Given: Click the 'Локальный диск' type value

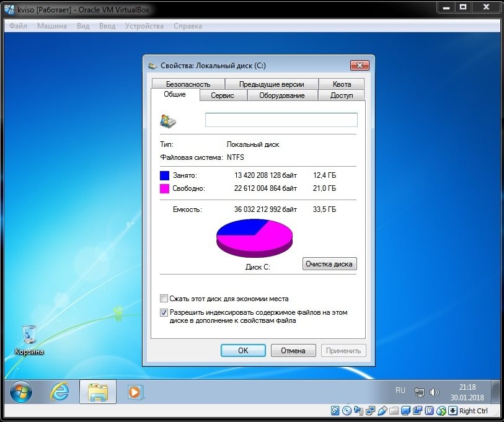Looking at the screenshot, I should tap(253, 144).
